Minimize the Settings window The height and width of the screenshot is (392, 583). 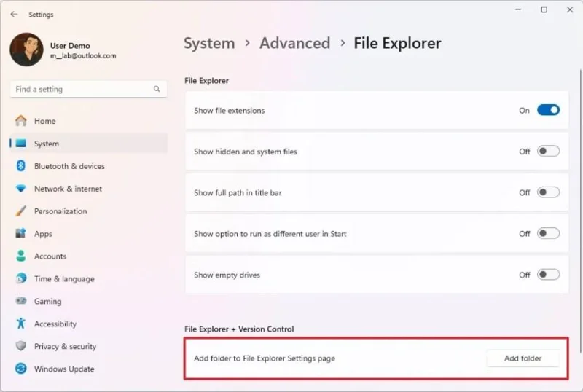tap(518, 9)
